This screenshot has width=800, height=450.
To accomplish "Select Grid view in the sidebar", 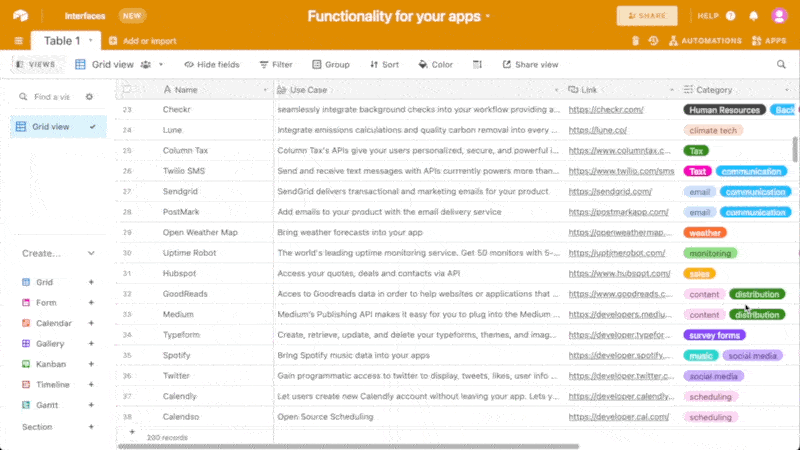I will (58, 127).
